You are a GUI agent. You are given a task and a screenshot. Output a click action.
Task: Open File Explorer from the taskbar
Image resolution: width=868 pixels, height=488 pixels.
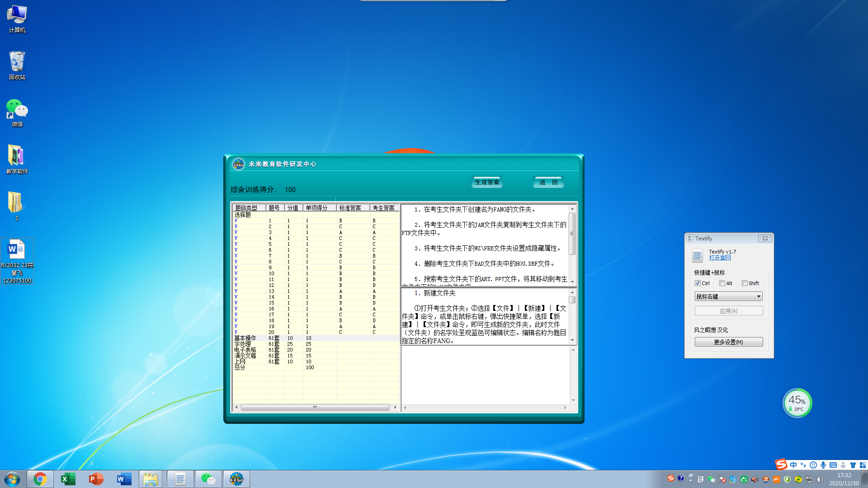[x=151, y=479]
